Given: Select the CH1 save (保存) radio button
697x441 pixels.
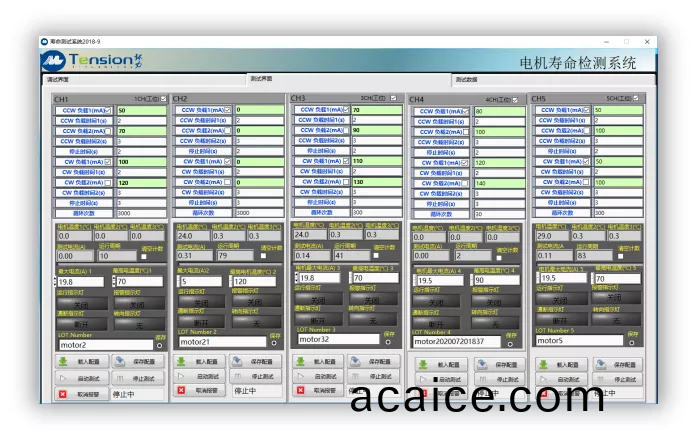Looking at the screenshot, I should 160,345.
